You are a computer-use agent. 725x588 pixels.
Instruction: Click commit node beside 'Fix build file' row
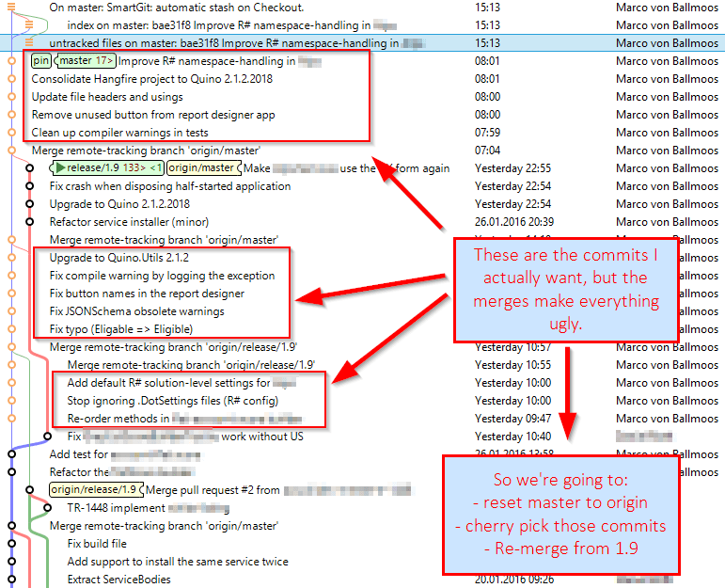coord(11,544)
